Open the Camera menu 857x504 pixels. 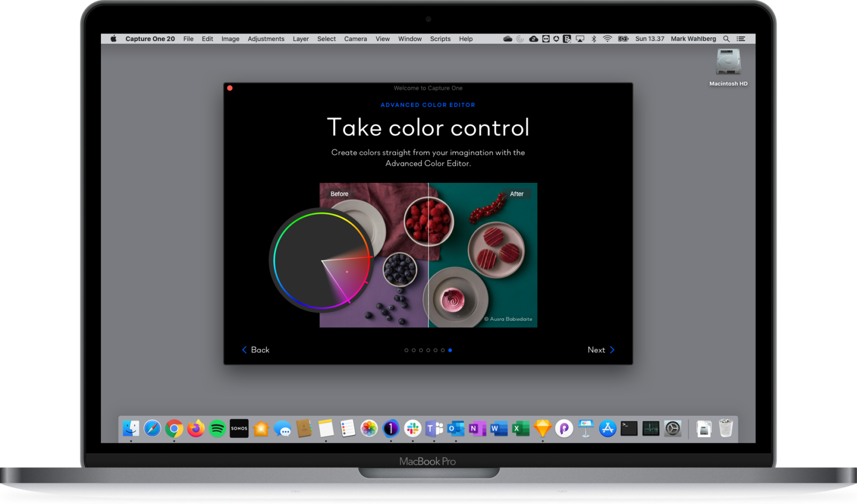pos(355,38)
